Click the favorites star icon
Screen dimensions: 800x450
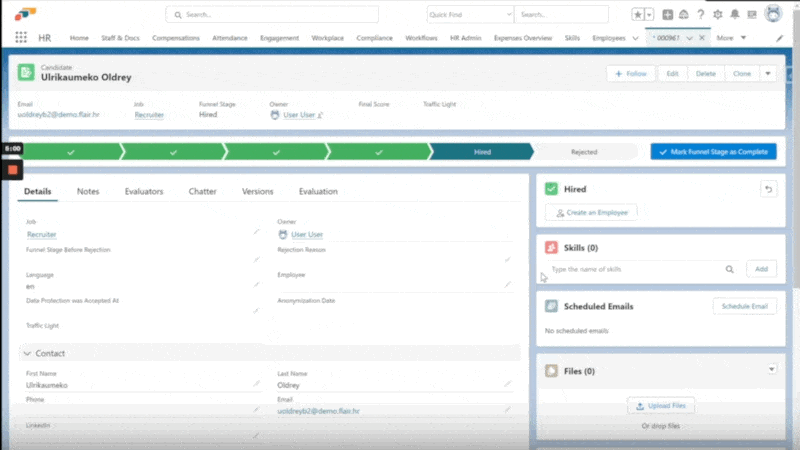[637, 15]
